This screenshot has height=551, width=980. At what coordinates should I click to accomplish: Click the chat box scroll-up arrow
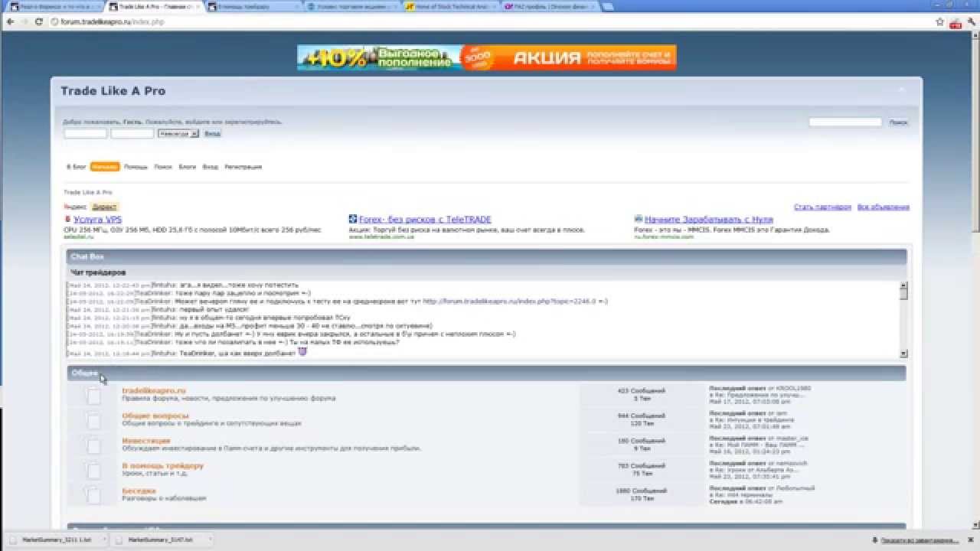pyautogui.click(x=903, y=286)
